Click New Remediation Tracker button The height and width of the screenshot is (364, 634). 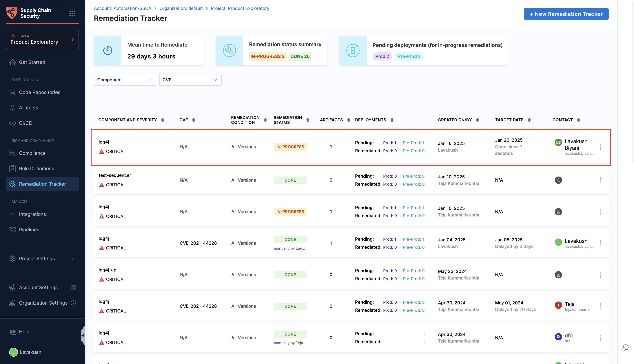click(x=566, y=14)
